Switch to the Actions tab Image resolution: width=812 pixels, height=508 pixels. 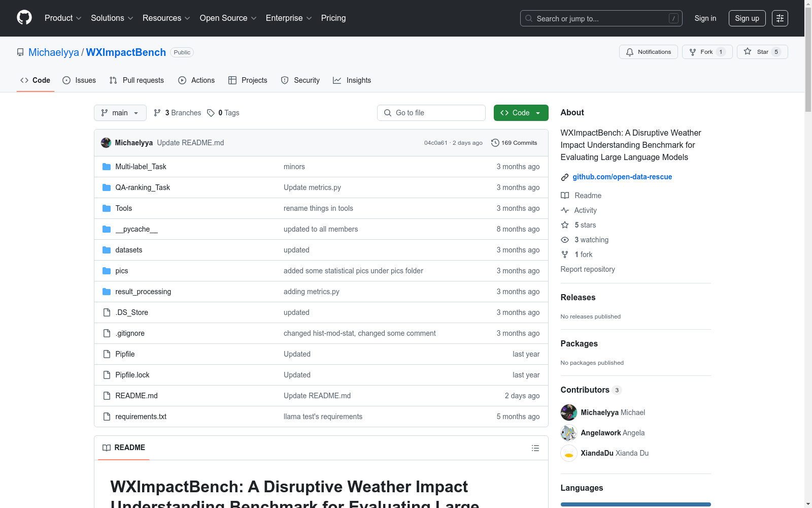(196, 80)
